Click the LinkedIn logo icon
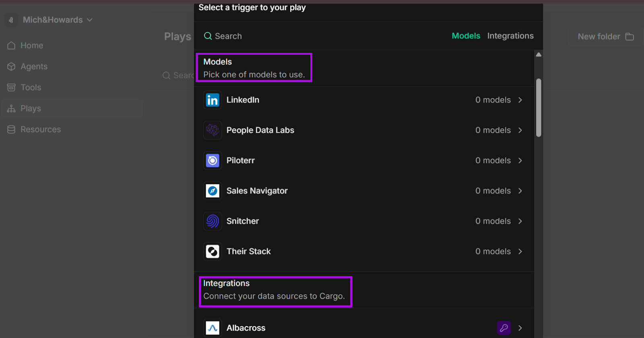644x338 pixels. coord(213,100)
